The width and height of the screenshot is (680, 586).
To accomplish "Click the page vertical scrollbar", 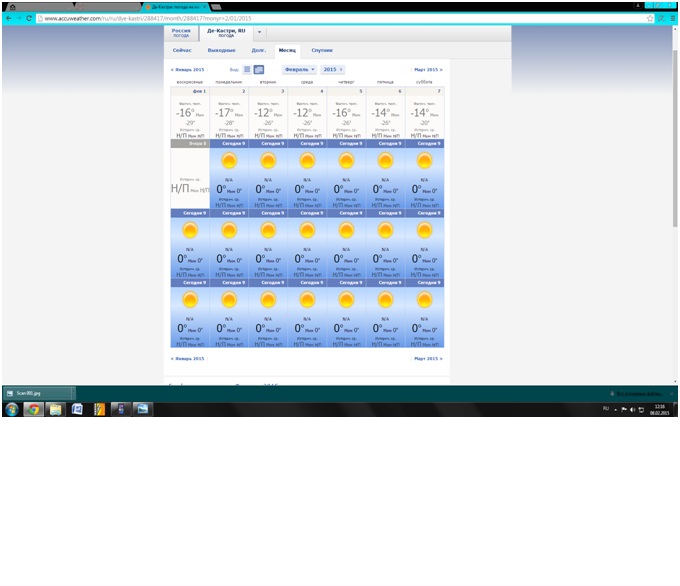I will click(675, 150).
